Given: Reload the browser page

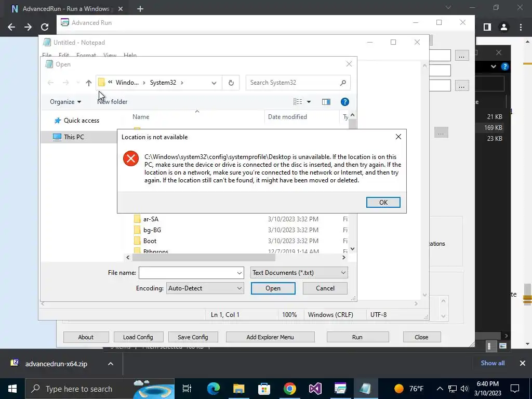Looking at the screenshot, I should pyautogui.click(x=45, y=27).
